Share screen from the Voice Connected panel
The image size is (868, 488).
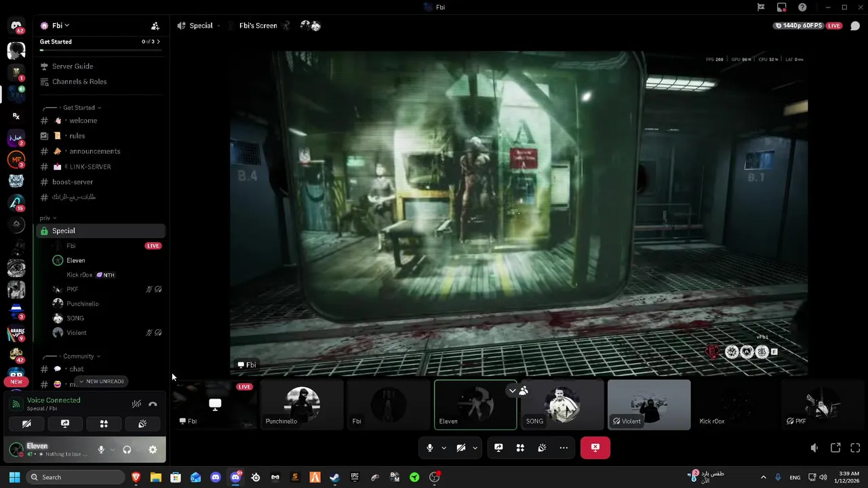tap(65, 424)
